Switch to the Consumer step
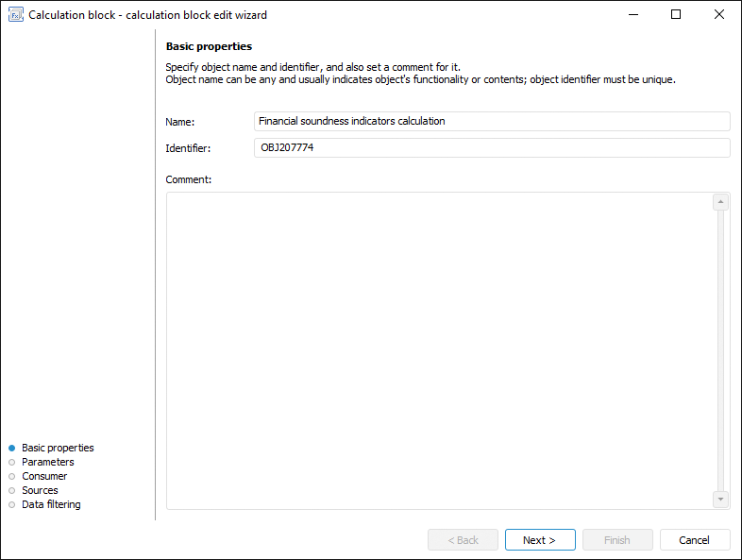Image resolution: width=742 pixels, height=560 pixels. pyautogui.click(x=44, y=476)
